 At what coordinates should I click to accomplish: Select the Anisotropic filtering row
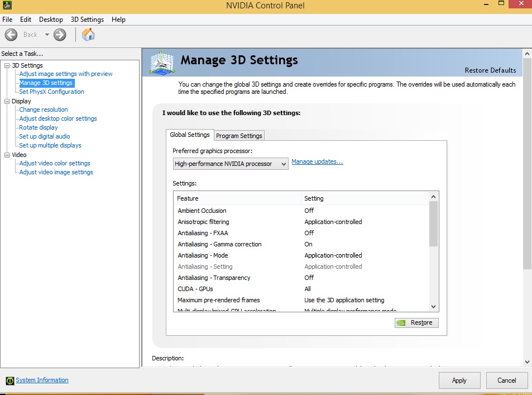click(301, 222)
